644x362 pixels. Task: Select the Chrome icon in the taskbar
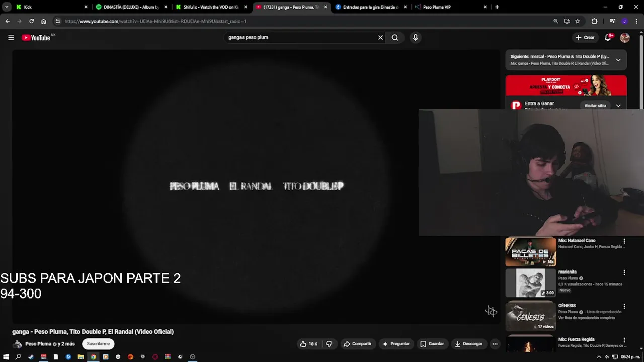tap(93, 357)
